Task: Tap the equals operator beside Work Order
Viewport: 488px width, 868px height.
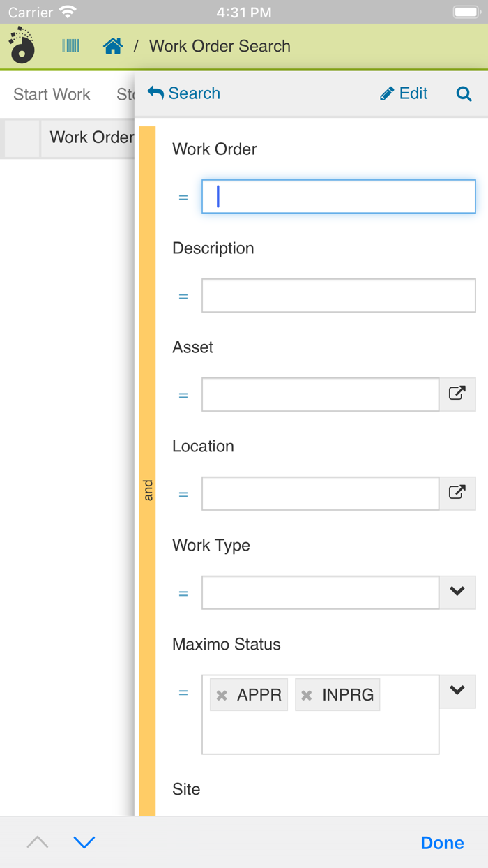Action: click(183, 197)
